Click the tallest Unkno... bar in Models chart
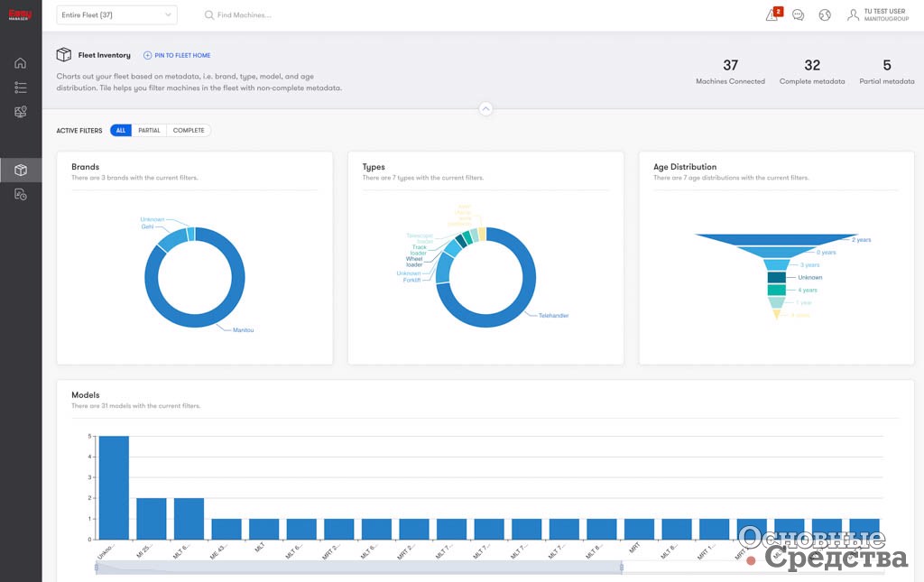924x582 pixels. pyautogui.click(x=114, y=488)
